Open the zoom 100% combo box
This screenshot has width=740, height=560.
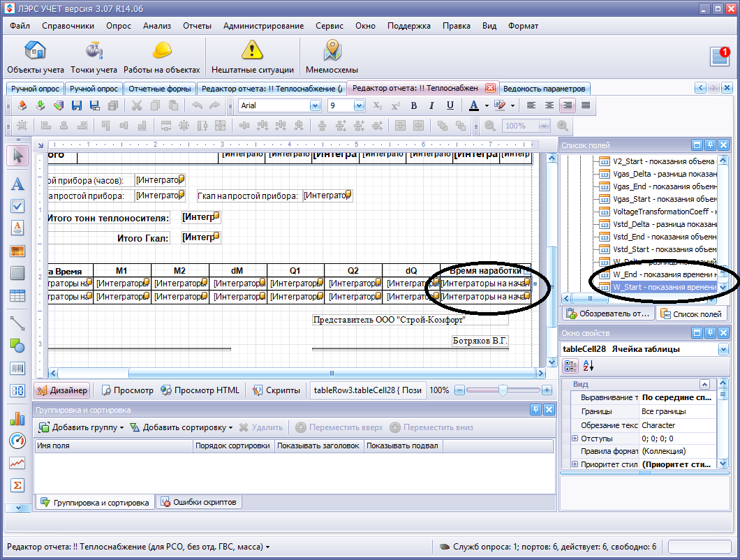click(526, 126)
